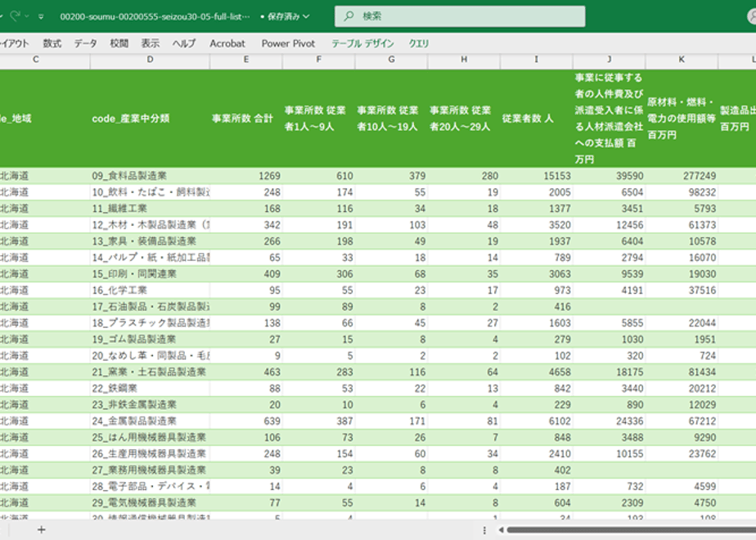Select the cell 15_印刷・同関連業
Image resolution: width=756 pixels, height=540 pixels.
(x=150, y=274)
